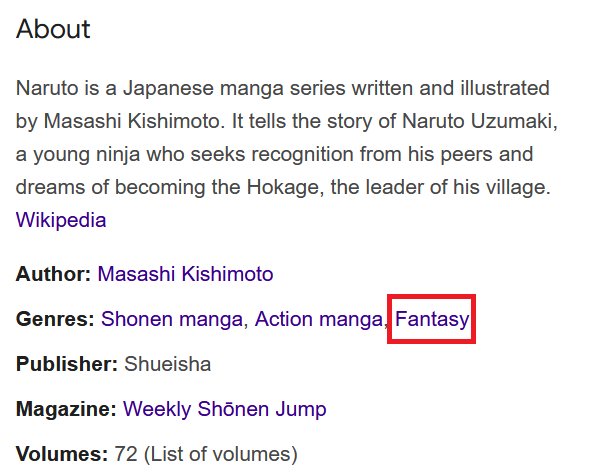The image size is (589, 476).
Task: Click the bold Volumes label
Action: coord(62,454)
